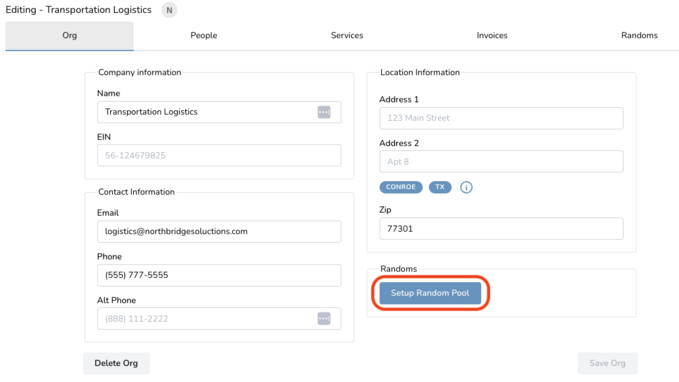Viewport: 679px width, 382px height.
Task: Click the TX state chip
Action: [440, 187]
